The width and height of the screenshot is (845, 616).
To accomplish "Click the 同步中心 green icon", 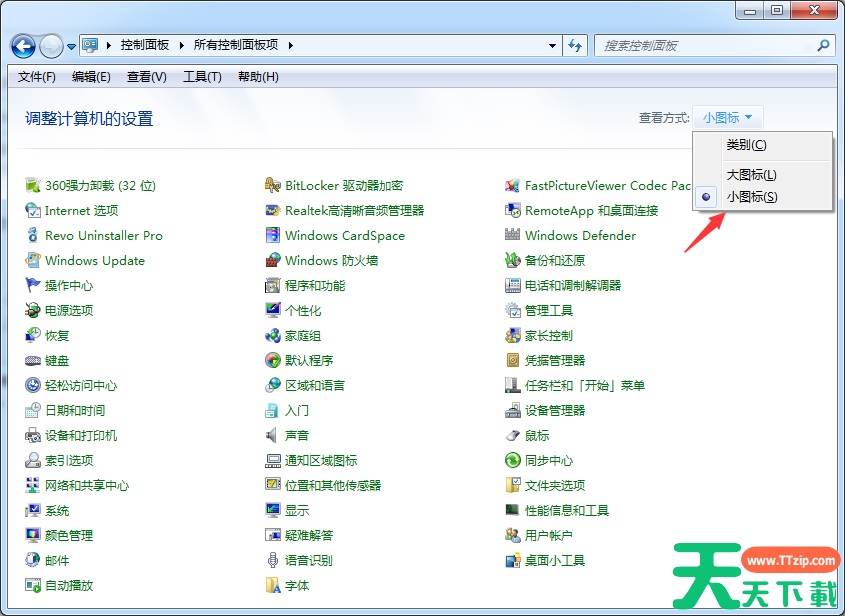I will (x=512, y=460).
